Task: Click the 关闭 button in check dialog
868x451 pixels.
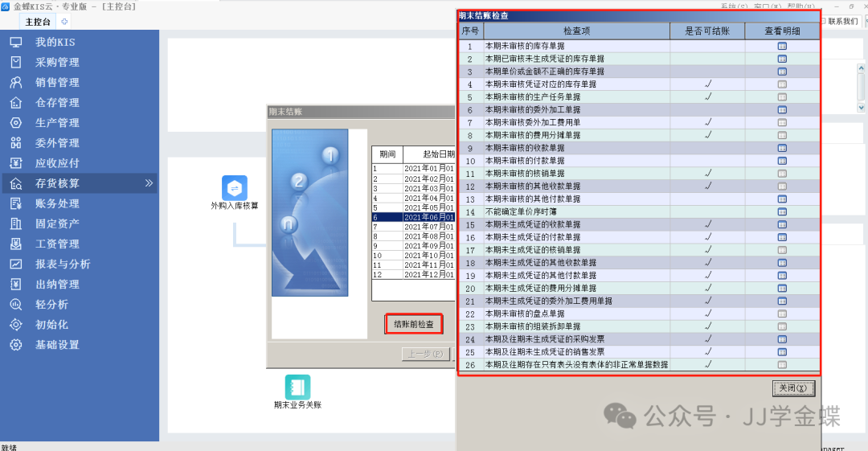Action: pos(793,388)
